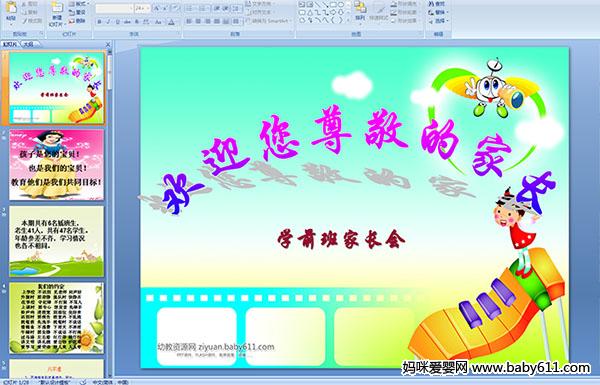Toggle text Shadow formatting
This screenshot has width=600, height=385.
(137, 22)
